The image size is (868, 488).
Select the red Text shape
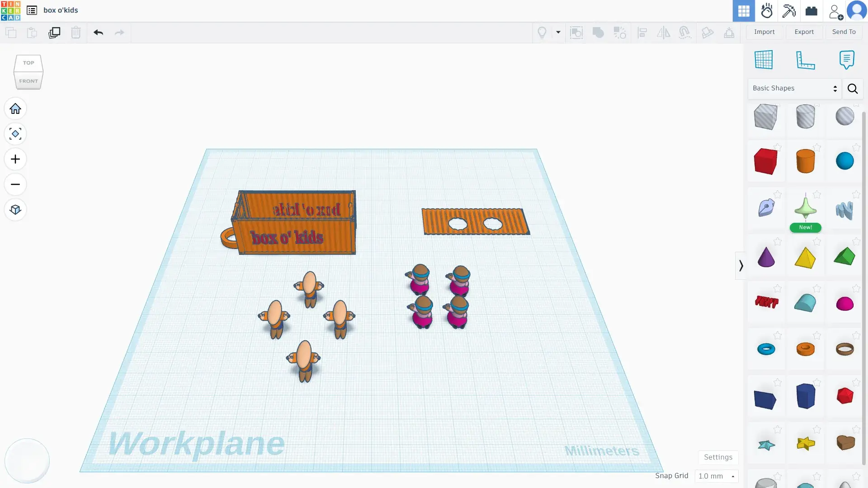pos(766,302)
